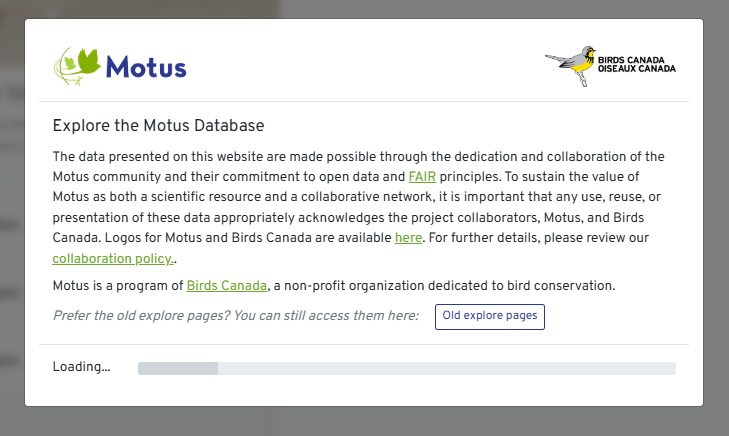Click the dimmed backdrop below the dialog

(x=364, y=422)
